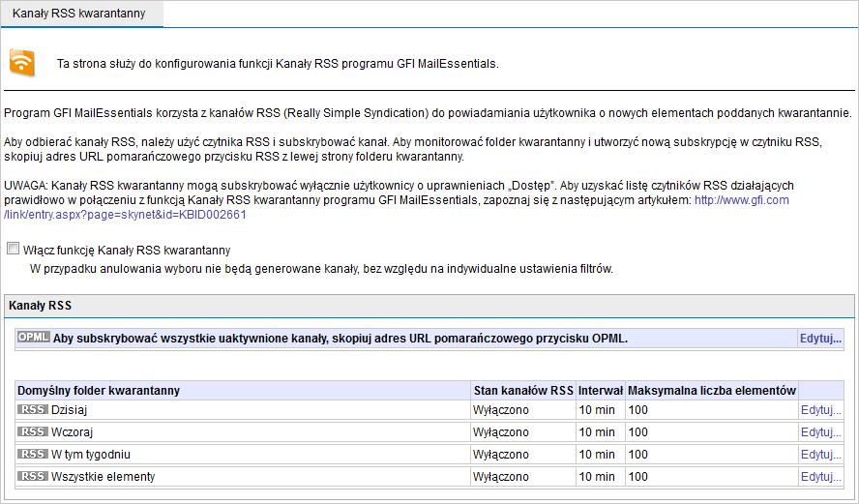Click the 10 min interval for Dzisiaj
The image size is (859, 504).
(x=597, y=410)
